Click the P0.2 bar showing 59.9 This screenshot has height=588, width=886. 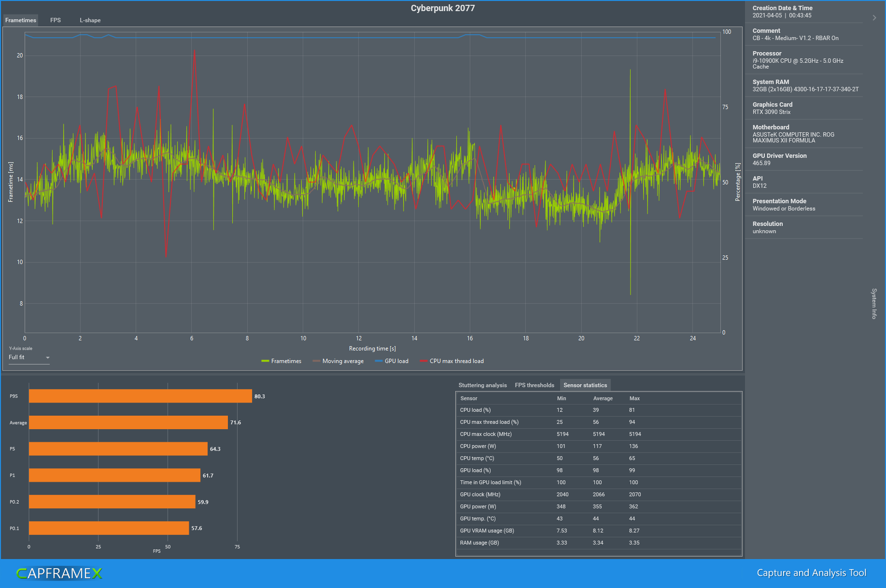(x=112, y=502)
